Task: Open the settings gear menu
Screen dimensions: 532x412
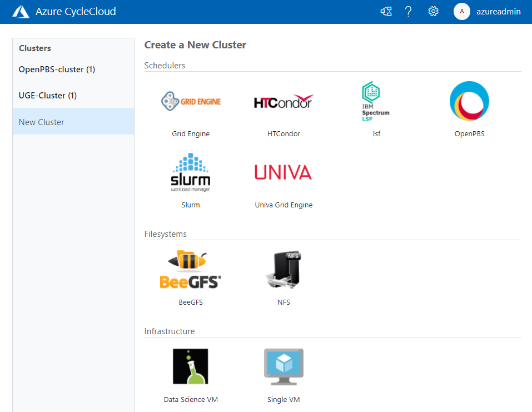Action: coord(433,11)
